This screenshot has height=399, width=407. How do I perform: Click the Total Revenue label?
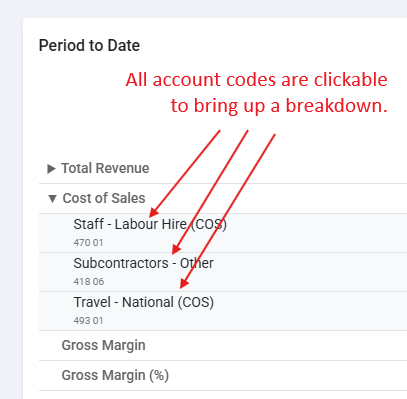tap(105, 168)
